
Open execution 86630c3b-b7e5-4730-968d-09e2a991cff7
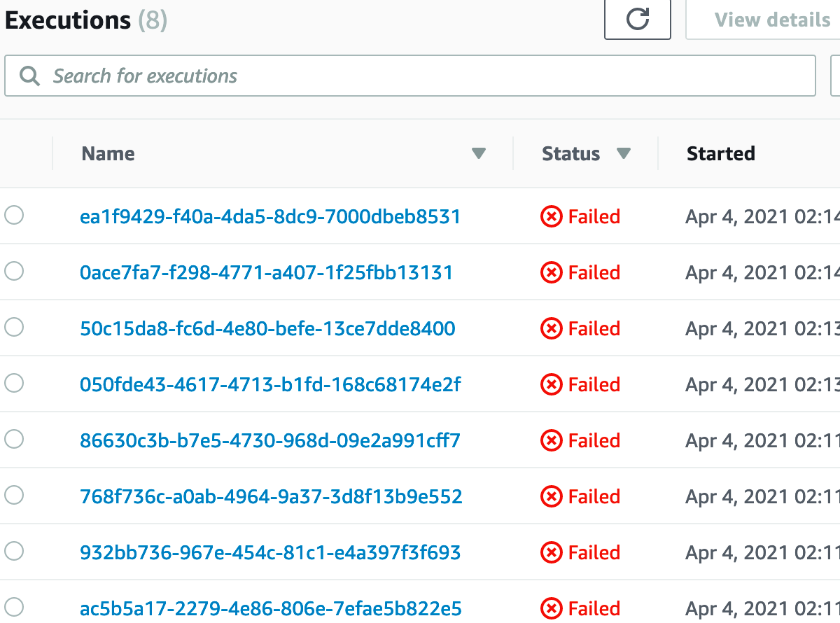coord(270,441)
